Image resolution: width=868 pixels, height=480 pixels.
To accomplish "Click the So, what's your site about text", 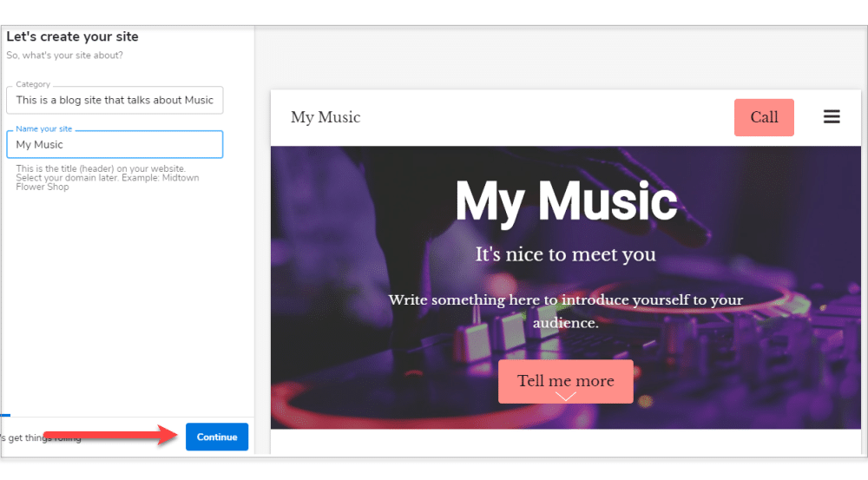I will pyautogui.click(x=64, y=56).
